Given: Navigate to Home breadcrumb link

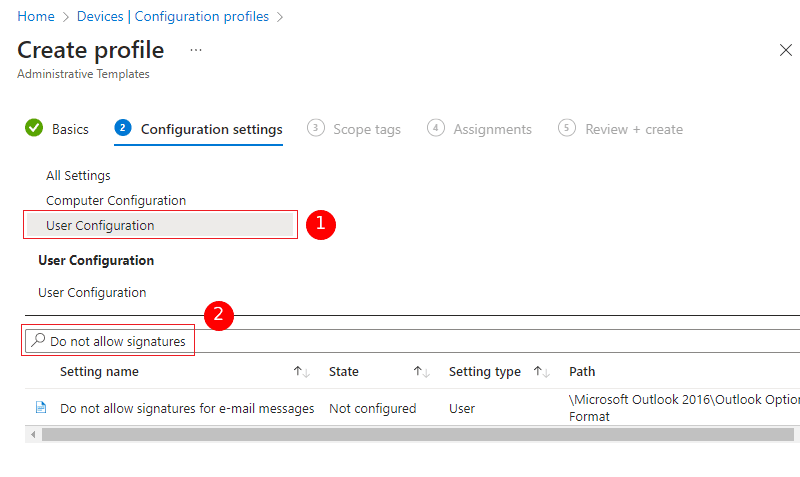Looking at the screenshot, I should tap(36, 17).
